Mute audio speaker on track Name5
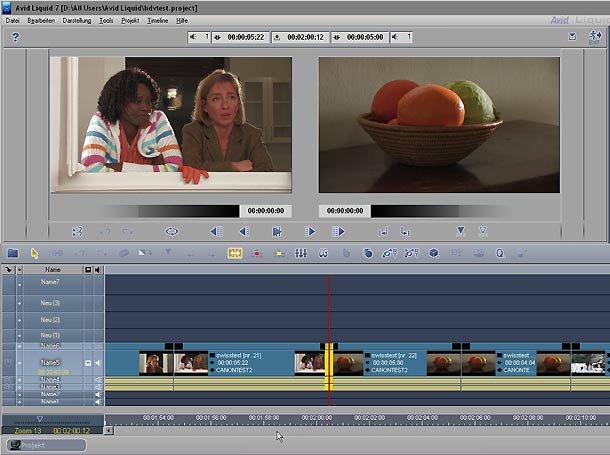Screen dimensions: 610x455 (x=98, y=362)
